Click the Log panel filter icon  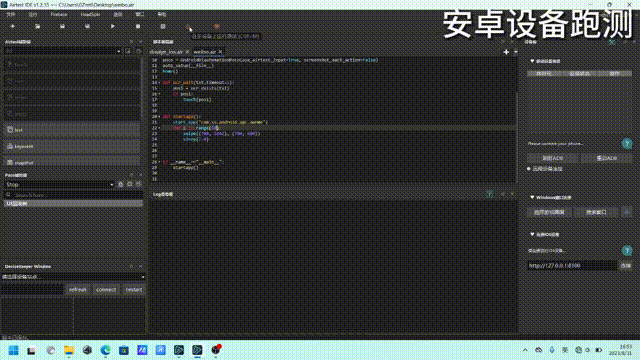coord(489,194)
